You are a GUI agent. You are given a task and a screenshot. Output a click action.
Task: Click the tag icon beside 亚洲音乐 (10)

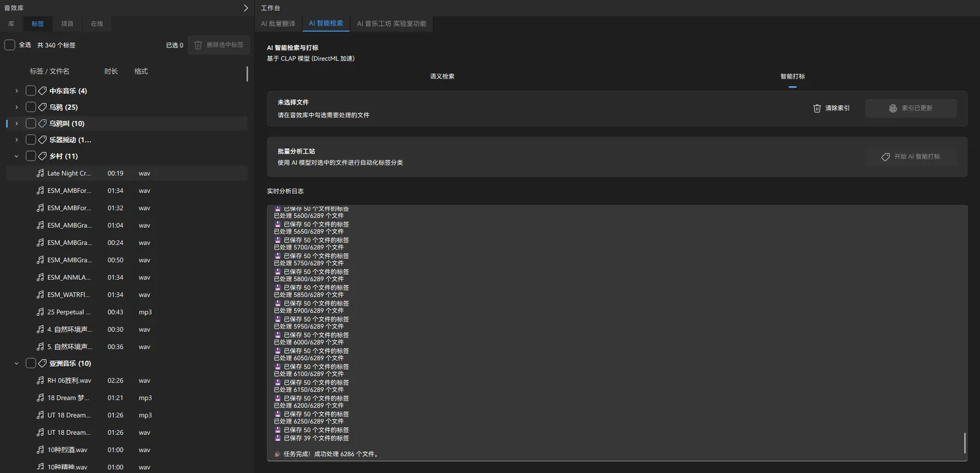[x=42, y=363]
